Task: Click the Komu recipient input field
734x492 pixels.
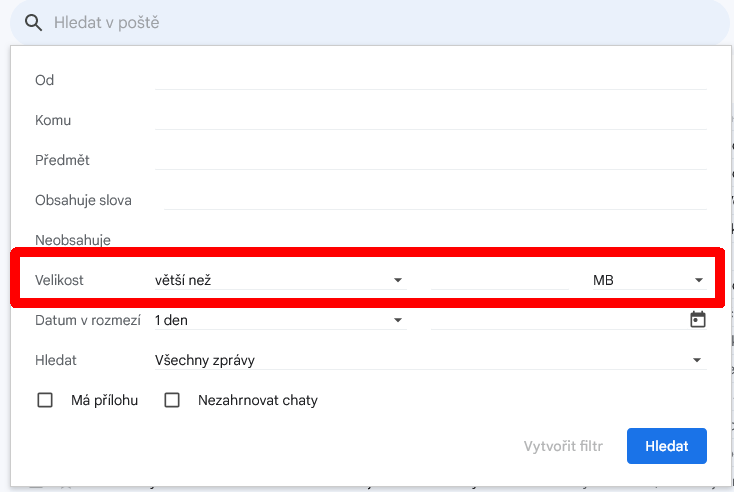Action: (430, 120)
